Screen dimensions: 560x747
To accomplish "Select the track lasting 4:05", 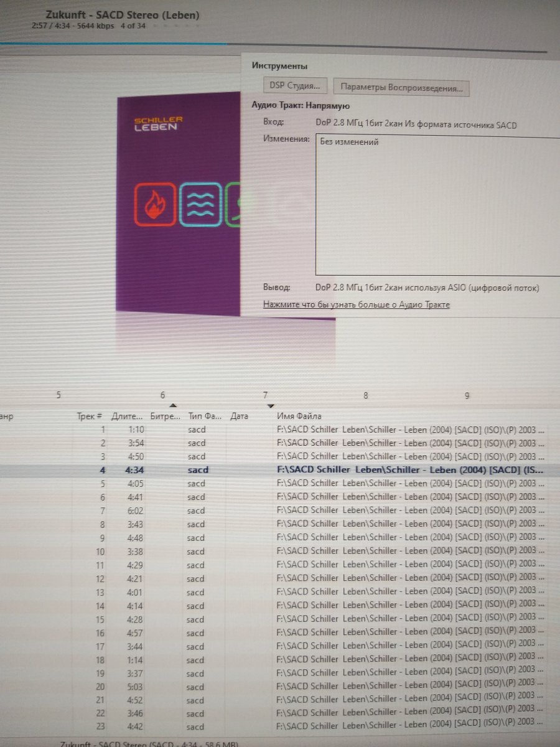I will tap(274, 484).
